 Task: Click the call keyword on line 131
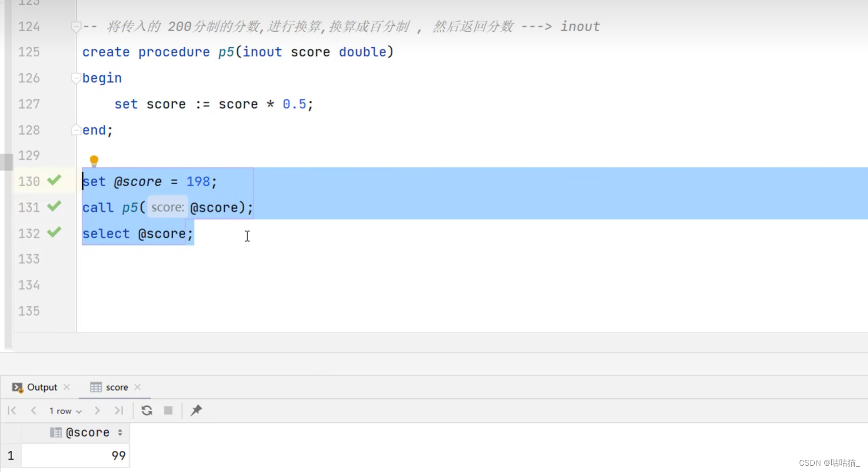click(98, 208)
